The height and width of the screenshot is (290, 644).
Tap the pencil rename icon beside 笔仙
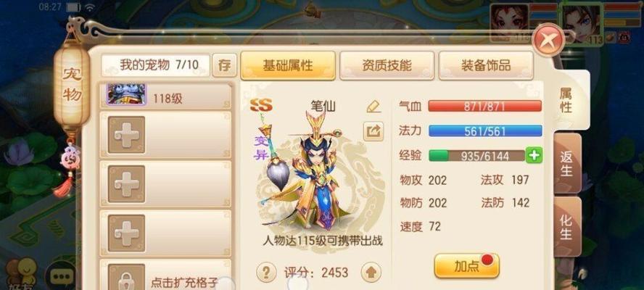coord(373,107)
